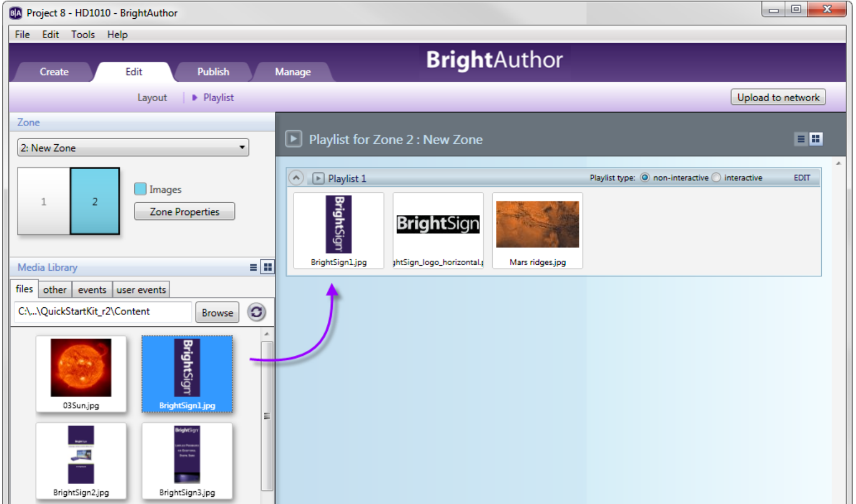Minimize the BrightAuthor window

pyautogui.click(x=774, y=9)
